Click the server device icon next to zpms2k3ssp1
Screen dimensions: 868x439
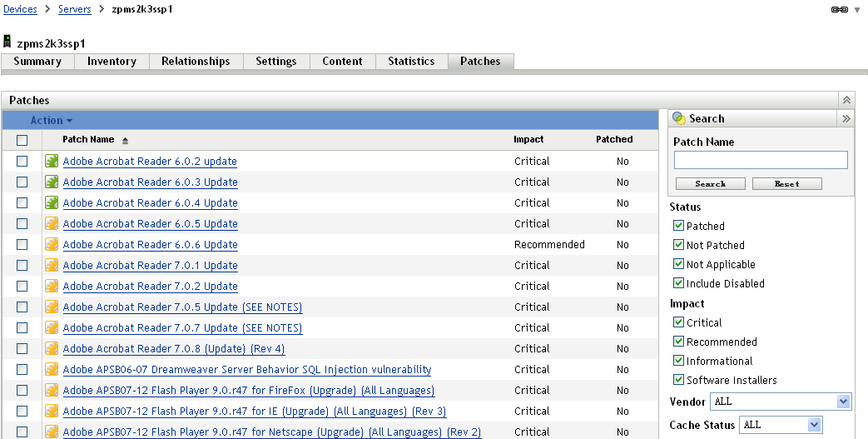click(7, 42)
